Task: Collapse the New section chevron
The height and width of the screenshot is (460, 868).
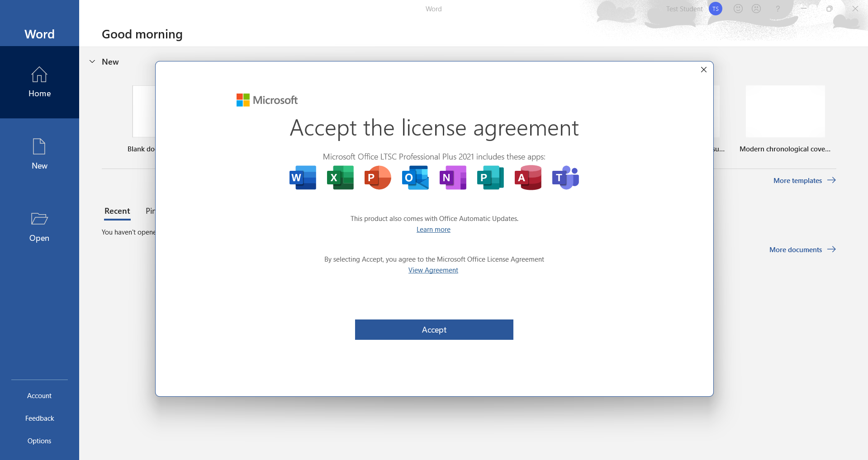Action: (92, 61)
